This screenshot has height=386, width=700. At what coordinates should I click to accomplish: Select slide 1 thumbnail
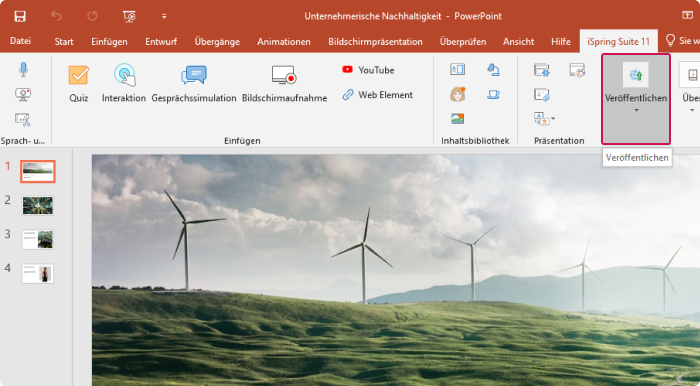38,171
